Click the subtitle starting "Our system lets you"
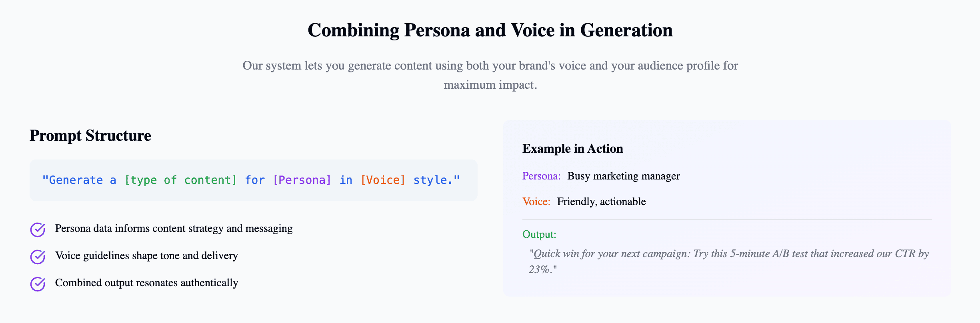This screenshot has width=980, height=323. click(x=490, y=66)
